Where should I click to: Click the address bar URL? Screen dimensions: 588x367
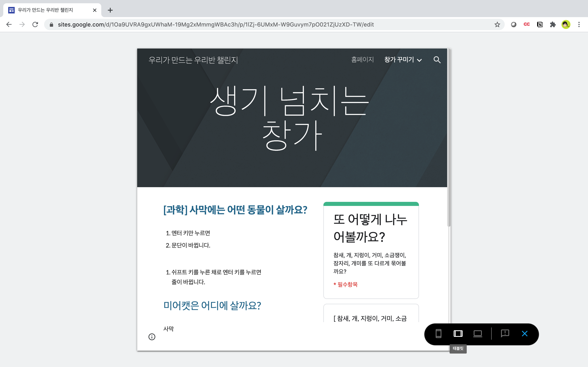click(x=216, y=24)
